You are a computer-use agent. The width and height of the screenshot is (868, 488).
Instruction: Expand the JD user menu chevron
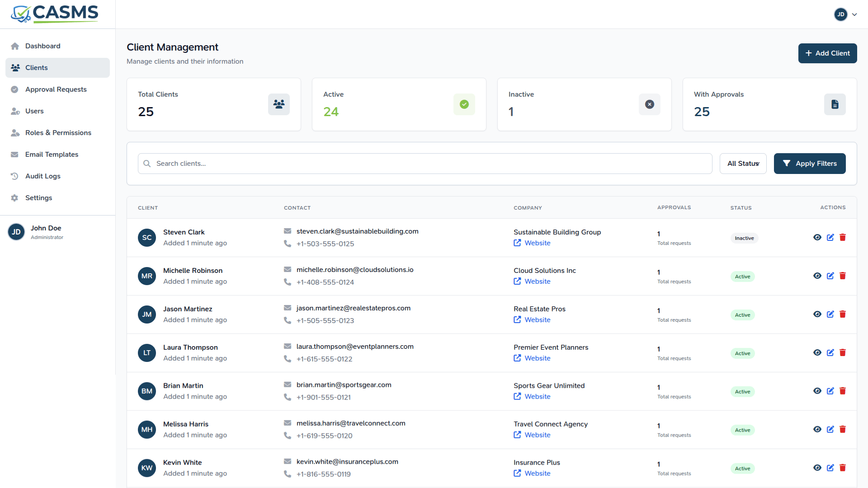pos(854,14)
